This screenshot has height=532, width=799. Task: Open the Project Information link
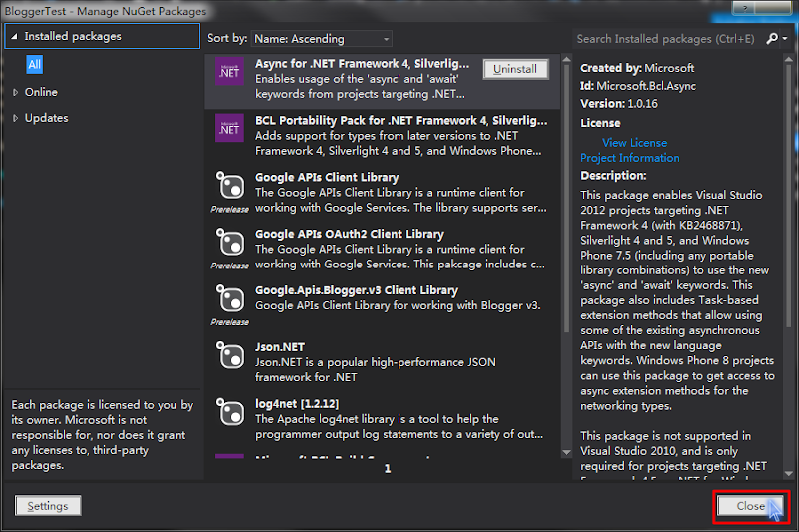point(630,158)
